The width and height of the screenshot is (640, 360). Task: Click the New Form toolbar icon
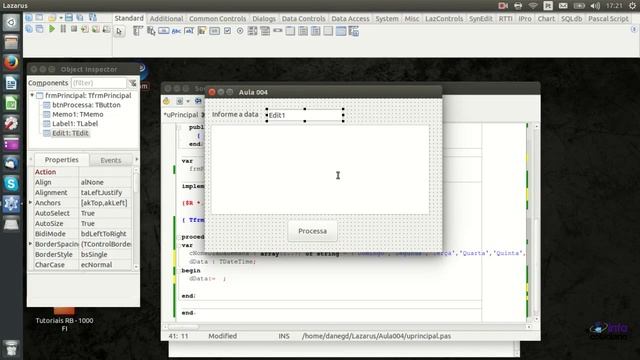[39, 18]
